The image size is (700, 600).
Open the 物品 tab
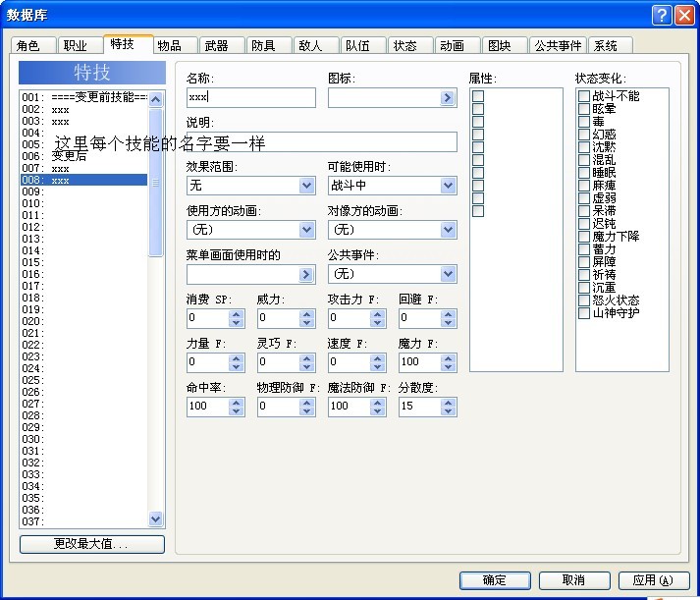tap(175, 45)
